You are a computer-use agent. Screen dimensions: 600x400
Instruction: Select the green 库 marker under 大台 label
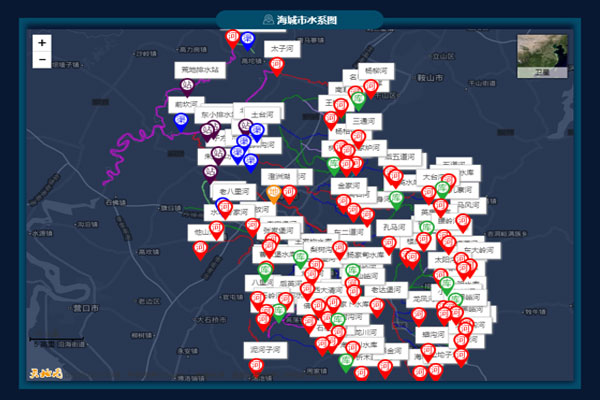(x=442, y=190)
